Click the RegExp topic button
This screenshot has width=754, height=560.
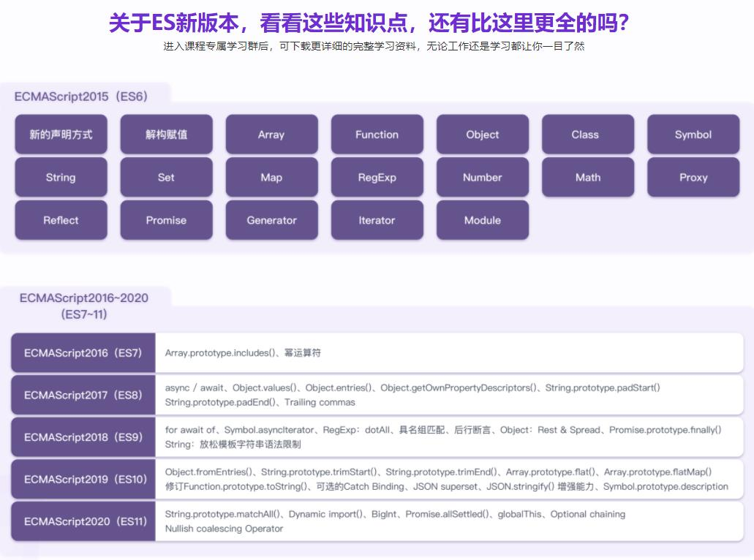[x=377, y=178]
